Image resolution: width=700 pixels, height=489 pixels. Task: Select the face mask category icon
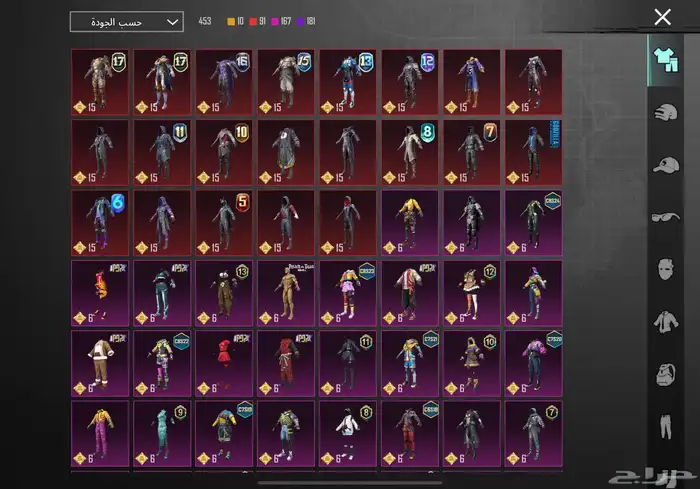pos(663,269)
